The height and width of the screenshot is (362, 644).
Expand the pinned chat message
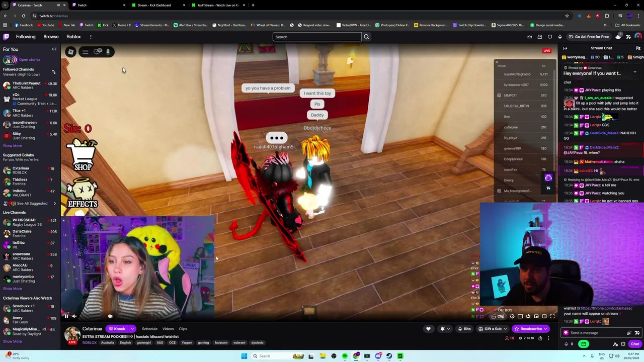tap(634, 72)
